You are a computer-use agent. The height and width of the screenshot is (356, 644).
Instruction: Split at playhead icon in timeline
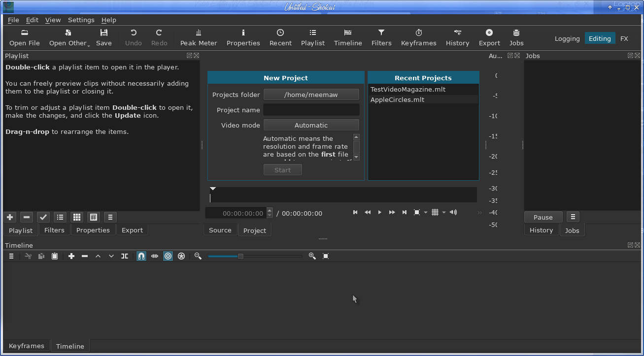(125, 256)
